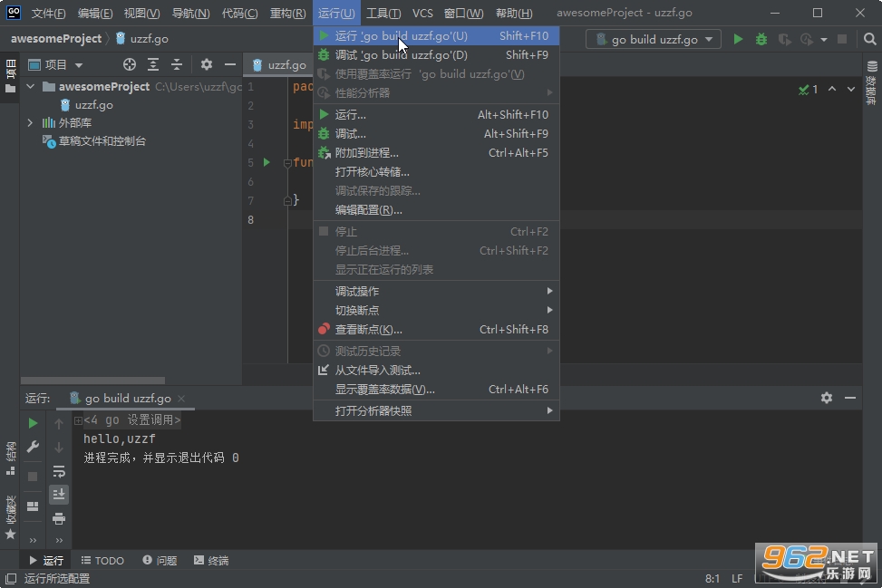Click the down-arrow stack trace icon
This screenshot has width=882, height=588.
point(59,448)
